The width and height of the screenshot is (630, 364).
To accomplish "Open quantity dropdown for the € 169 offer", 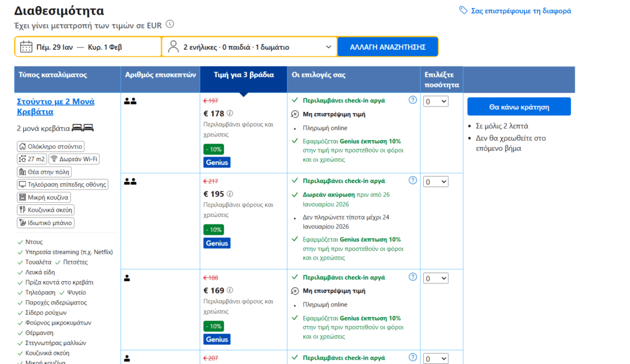I will [436, 279].
